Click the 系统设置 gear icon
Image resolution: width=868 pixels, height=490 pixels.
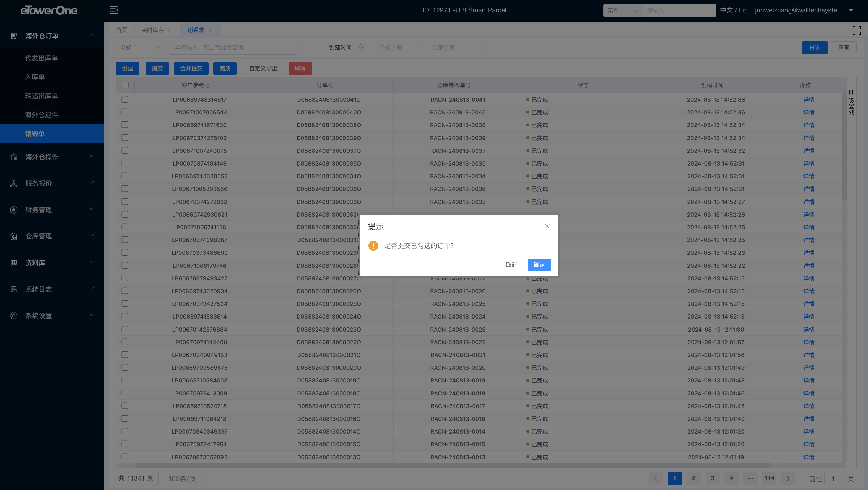click(14, 316)
